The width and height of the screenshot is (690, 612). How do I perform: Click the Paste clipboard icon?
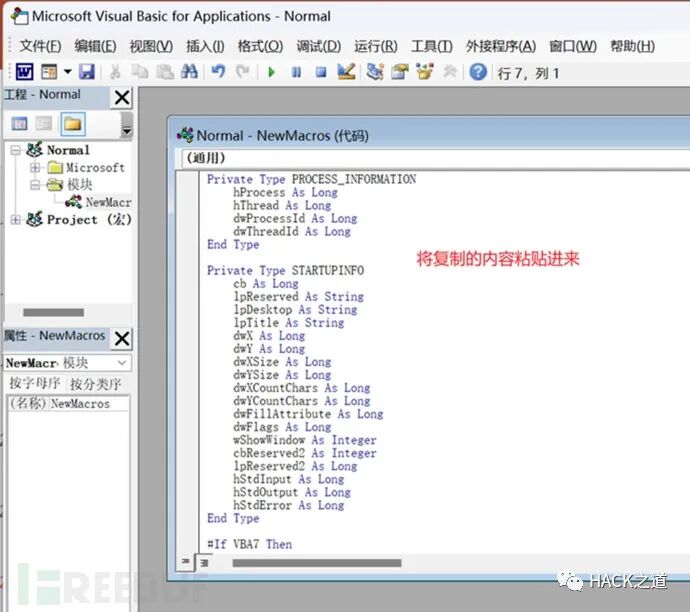pos(165,72)
